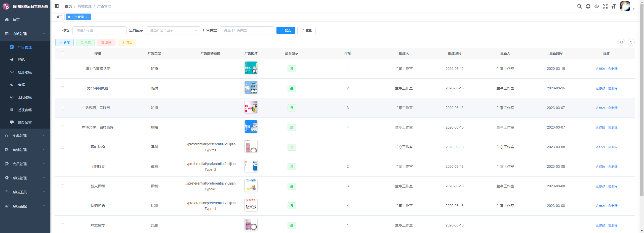Expand the 会员管理 menu
Image resolution: width=644 pixels, height=233 pixels.
coord(25,164)
